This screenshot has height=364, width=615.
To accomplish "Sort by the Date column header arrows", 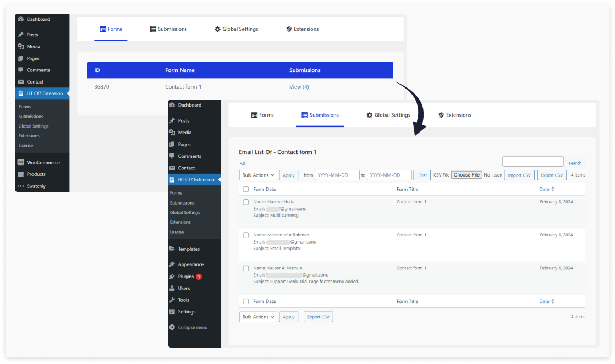I will coord(553,189).
